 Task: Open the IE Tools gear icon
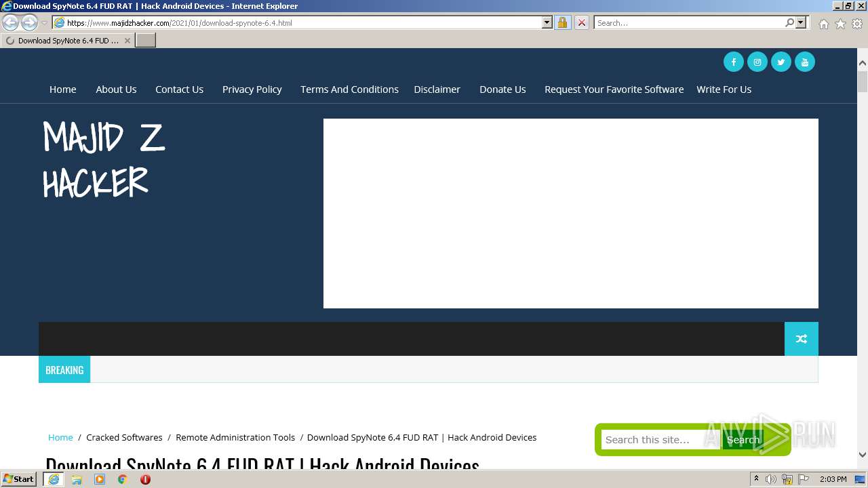[x=857, y=24]
